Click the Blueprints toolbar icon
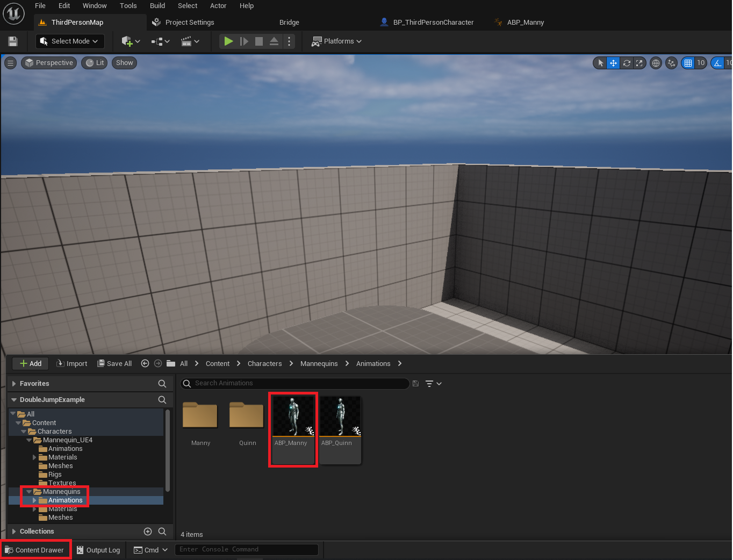The height and width of the screenshot is (560, 733). click(x=157, y=41)
